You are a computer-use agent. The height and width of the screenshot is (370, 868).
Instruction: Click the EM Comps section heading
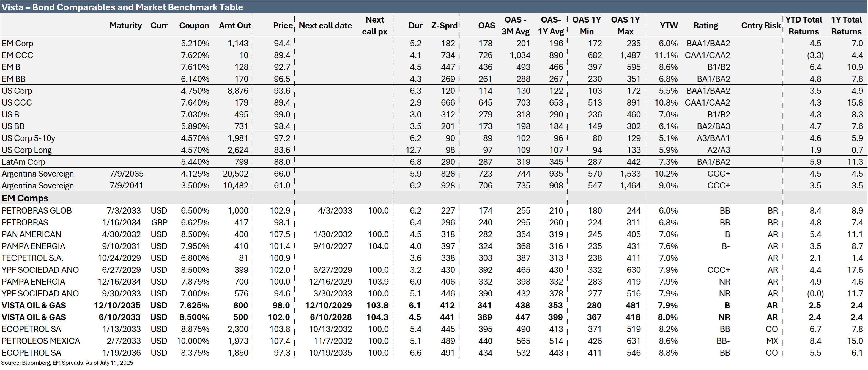[x=25, y=198]
